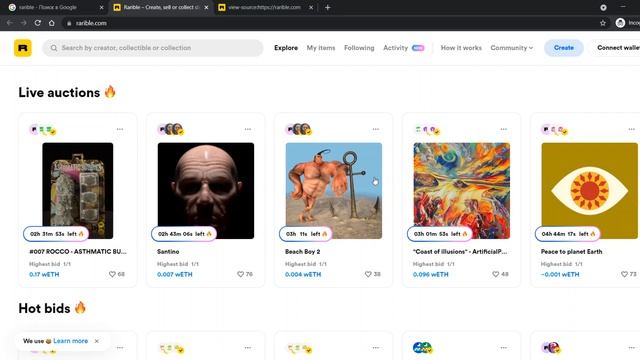This screenshot has height=360, width=640.
Task: Like the Coast of illusions item
Action: [496, 274]
